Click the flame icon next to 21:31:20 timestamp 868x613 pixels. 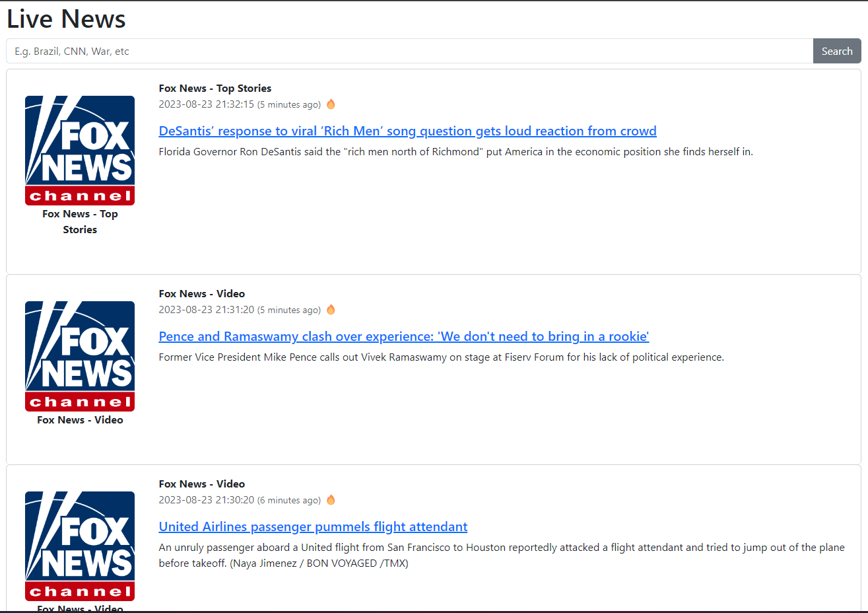coord(331,310)
